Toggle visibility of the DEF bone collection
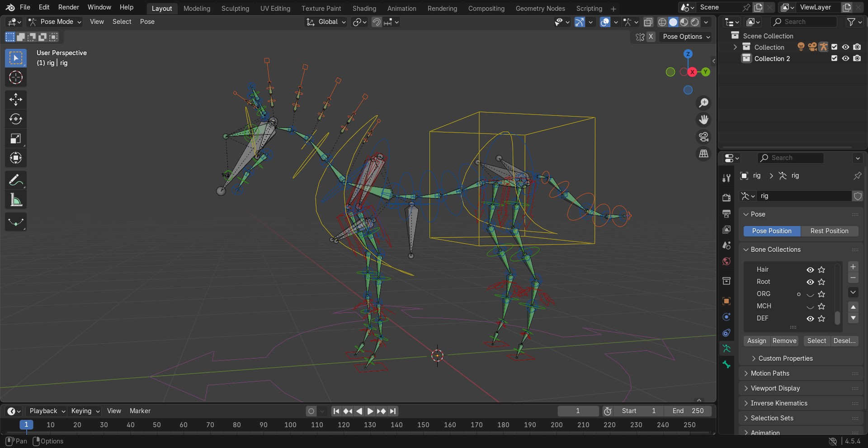868x448 pixels. click(x=810, y=319)
